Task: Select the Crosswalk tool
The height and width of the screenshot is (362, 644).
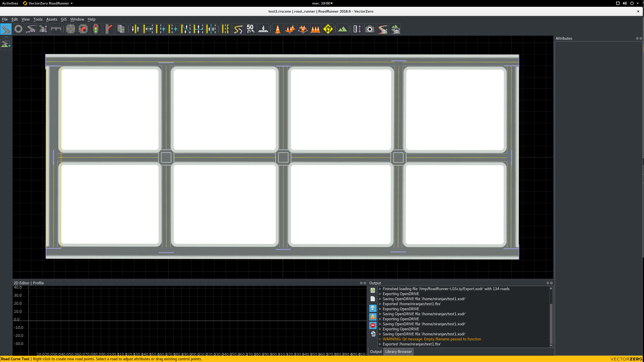Action: click(x=263, y=29)
